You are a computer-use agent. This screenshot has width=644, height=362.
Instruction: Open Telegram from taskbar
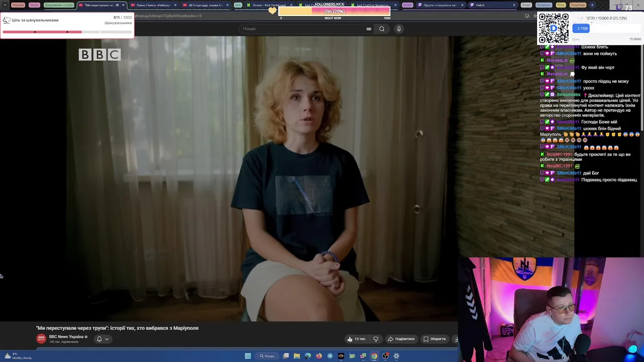coord(330,356)
